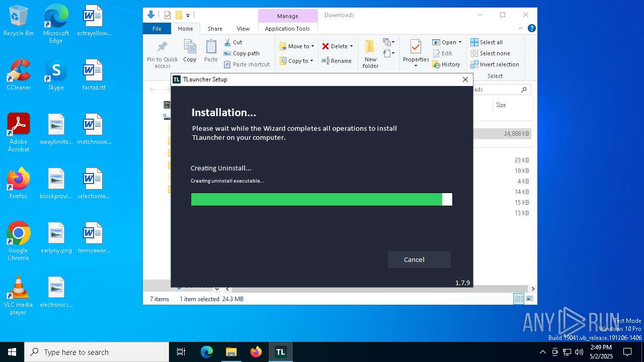Switch to the Share ribbon tab
644x362 pixels.
click(x=215, y=29)
